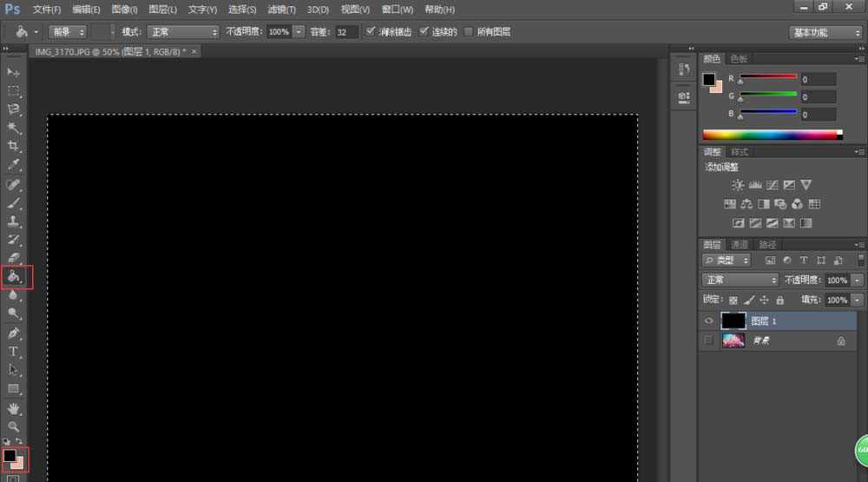868x482 pixels.
Task: Enable the 所有图层 all layers checkbox
Action: coord(469,31)
